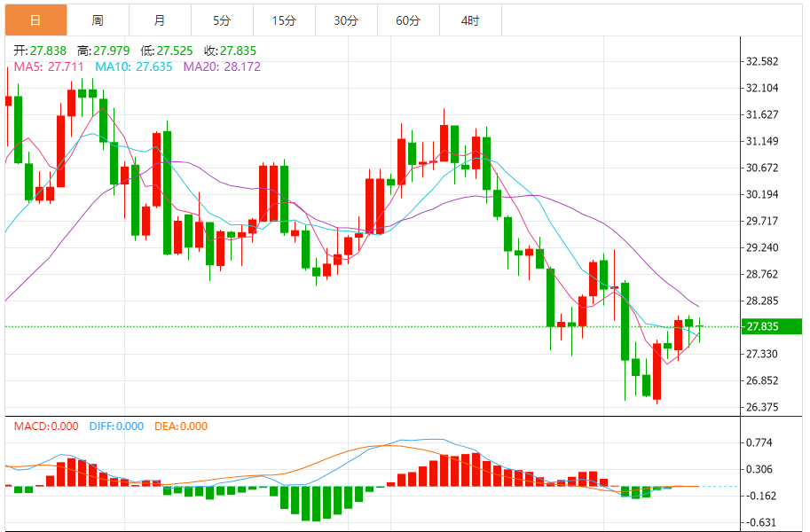Click the 31.149 price axis label
810x532 pixels.
pyautogui.click(x=762, y=141)
